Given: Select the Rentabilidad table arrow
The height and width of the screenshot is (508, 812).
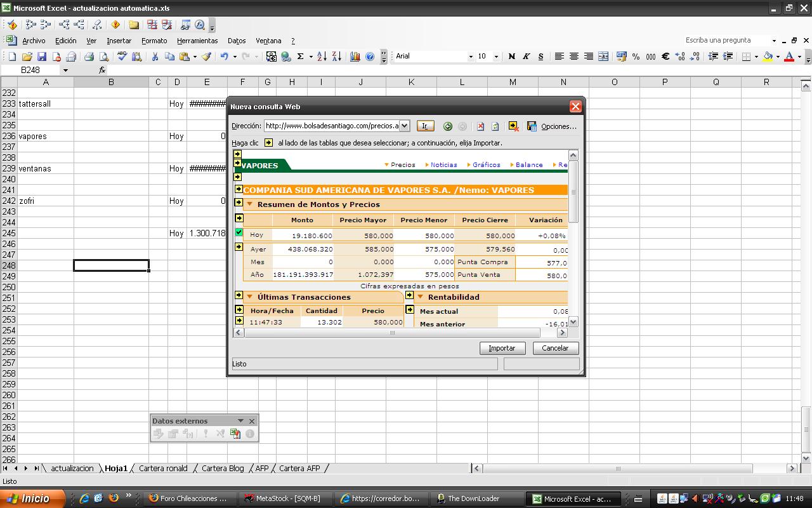Looking at the screenshot, I should [x=409, y=295].
